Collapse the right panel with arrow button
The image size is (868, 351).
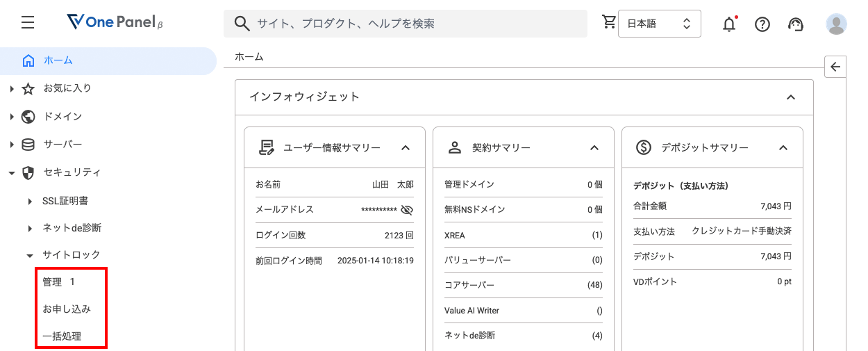click(x=835, y=67)
